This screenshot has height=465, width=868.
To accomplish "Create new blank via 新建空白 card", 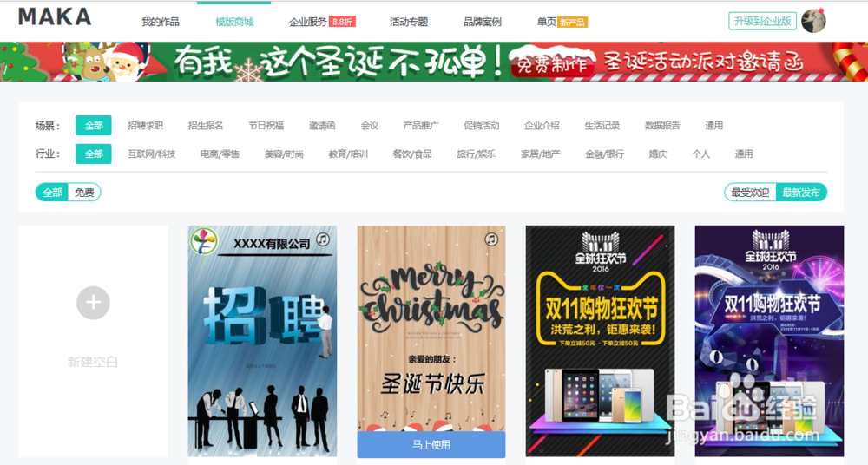I will [93, 341].
